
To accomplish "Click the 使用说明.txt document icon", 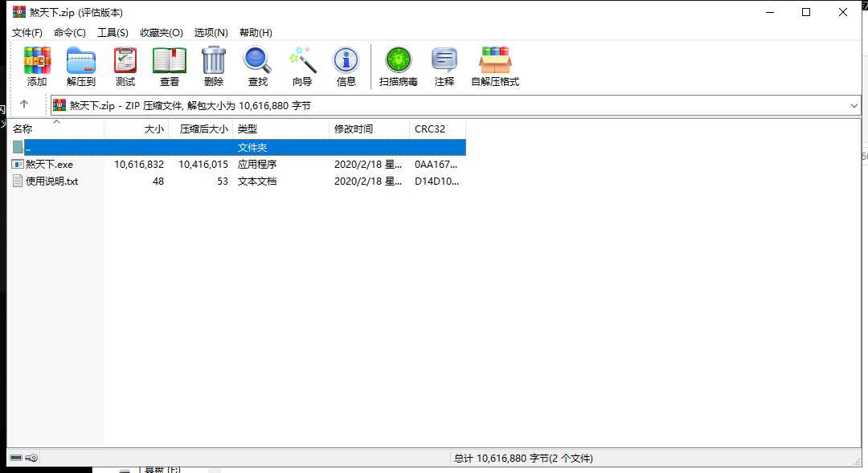I will pos(18,181).
